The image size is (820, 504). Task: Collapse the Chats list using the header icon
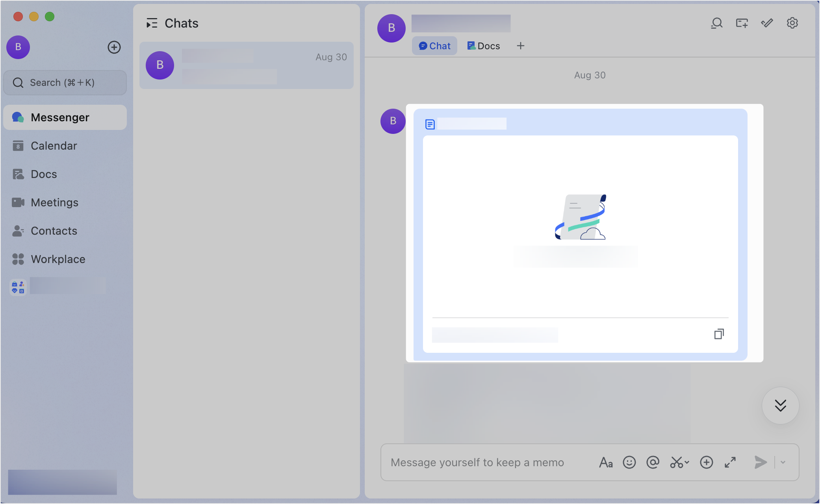(152, 23)
